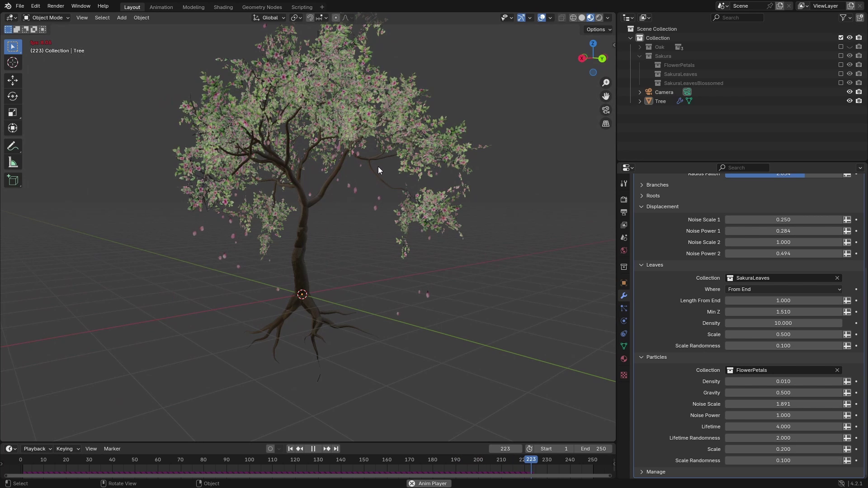Open the Options panel in the viewport
Viewport: 868px width, 488px height.
[x=597, y=29]
